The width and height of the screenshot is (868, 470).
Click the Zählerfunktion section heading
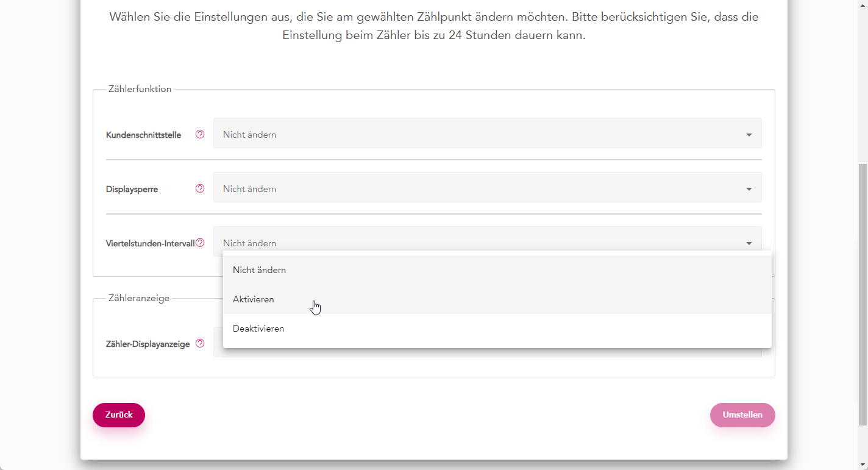(x=140, y=89)
